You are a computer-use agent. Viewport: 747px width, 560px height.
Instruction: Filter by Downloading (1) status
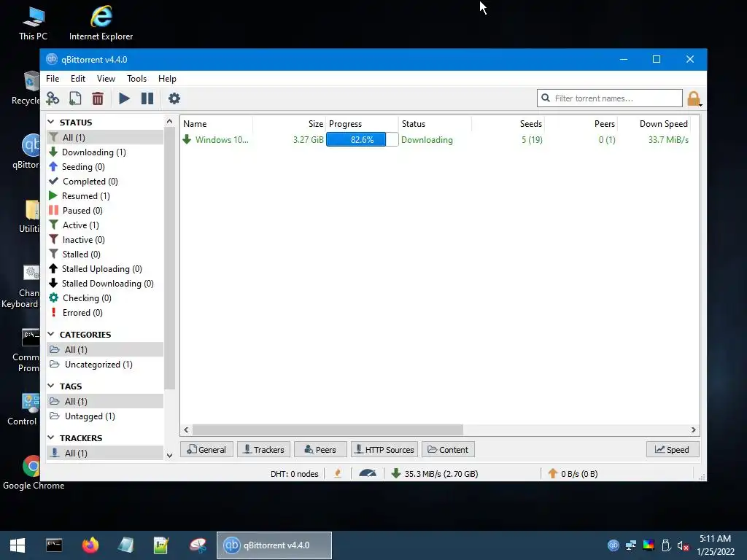pyautogui.click(x=105, y=152)
